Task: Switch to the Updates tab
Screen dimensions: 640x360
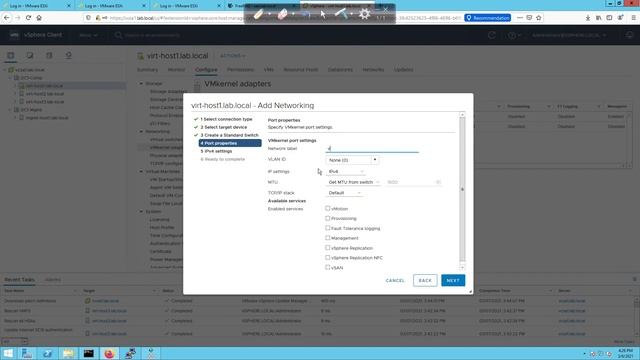Action: [x=404, y=70]
